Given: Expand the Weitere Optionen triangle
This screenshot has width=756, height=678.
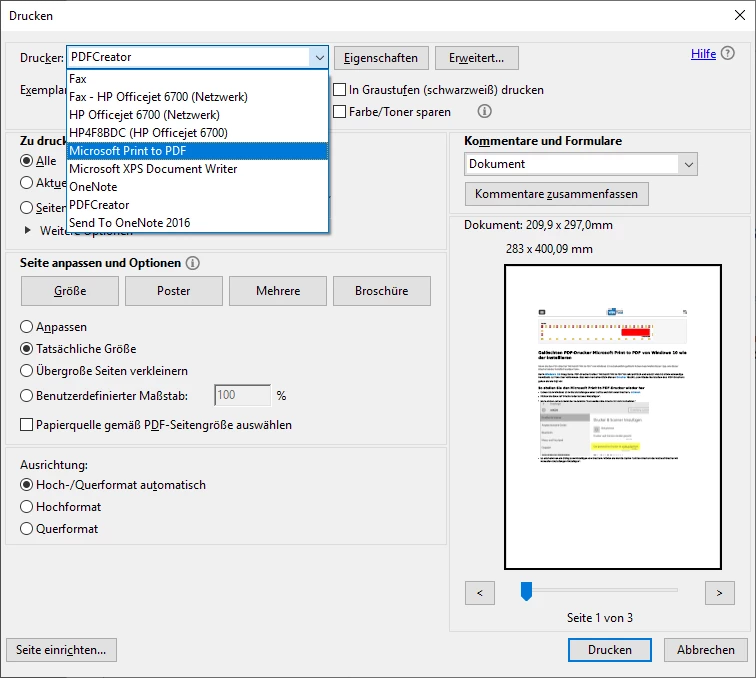Looking at the screenshot, I should pyautogui.click(x=27, y=231).
